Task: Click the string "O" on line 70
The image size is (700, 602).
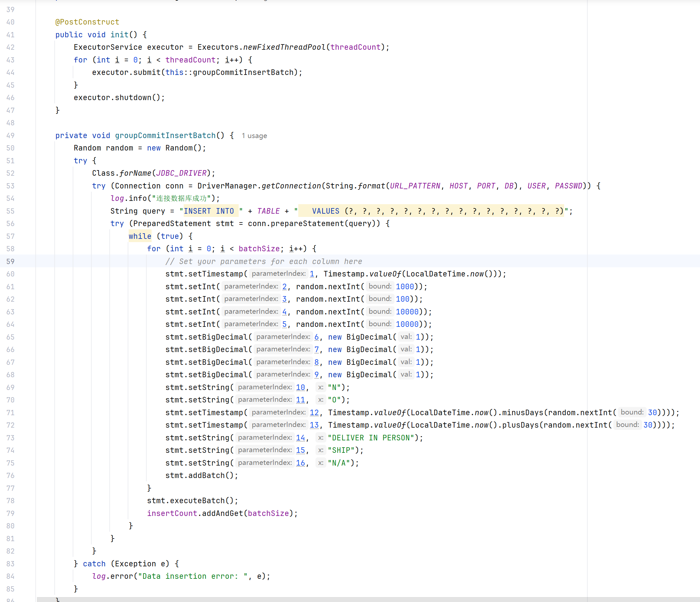Action: (334, 400)
